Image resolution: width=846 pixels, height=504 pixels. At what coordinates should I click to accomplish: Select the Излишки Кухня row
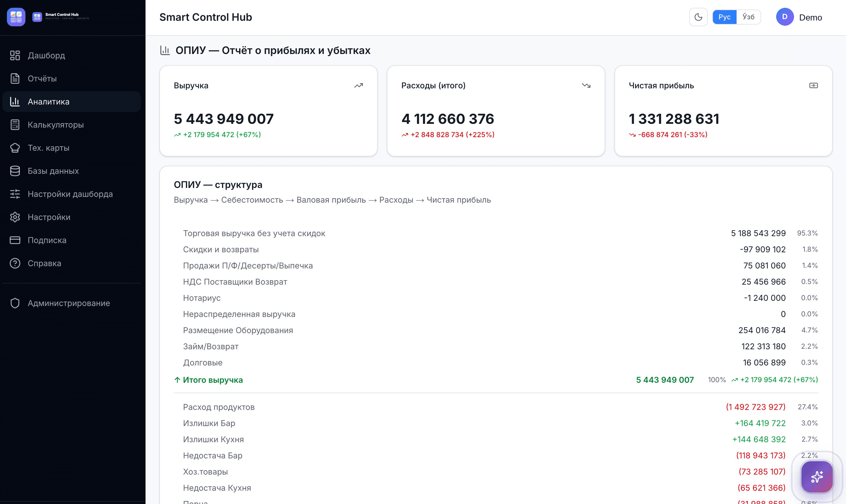pyautogui.click(x=496, y=439)
